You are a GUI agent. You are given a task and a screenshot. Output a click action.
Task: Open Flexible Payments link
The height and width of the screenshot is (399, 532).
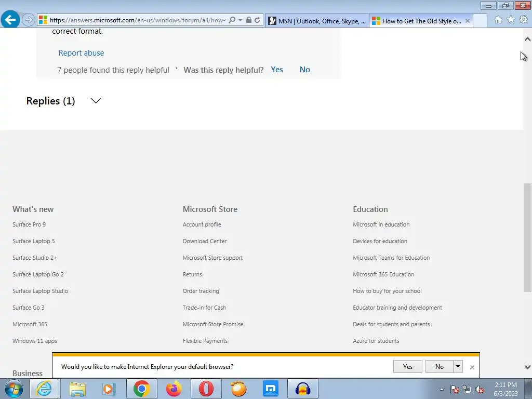pos(205,341)
